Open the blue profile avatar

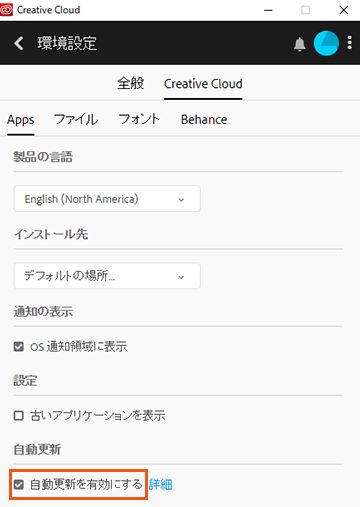point(326,43)
